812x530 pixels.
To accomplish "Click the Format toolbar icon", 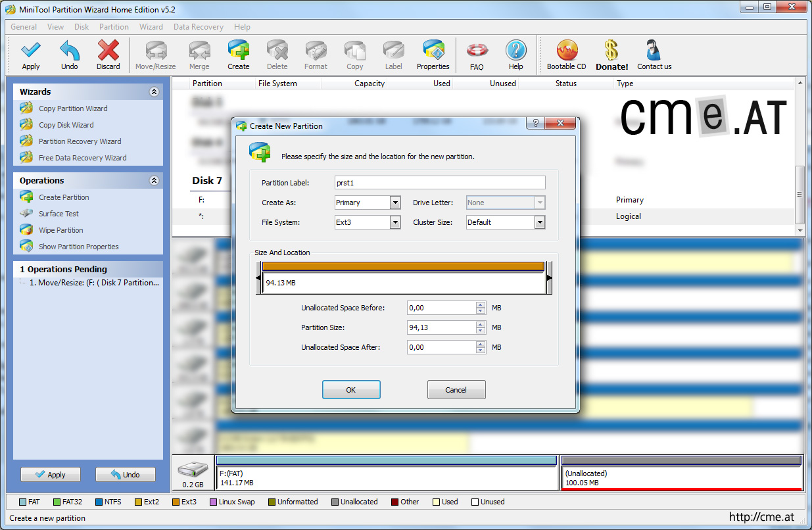I will [x=316, y=55].
